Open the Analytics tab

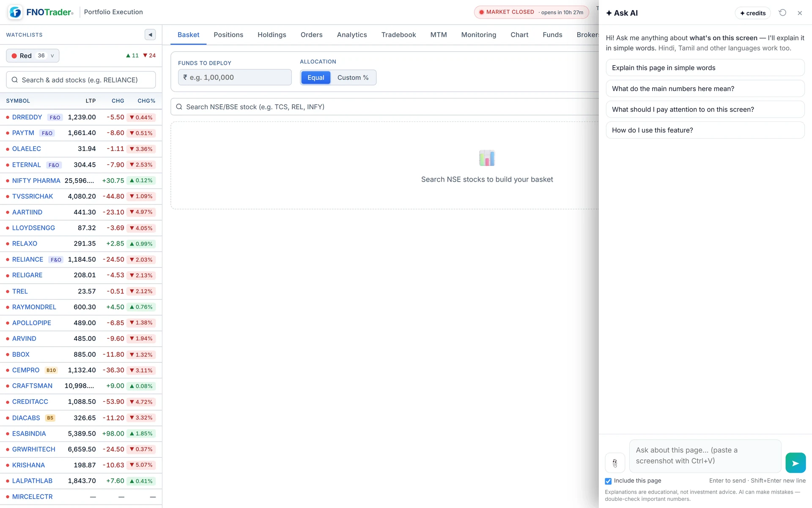tap(352, 35)
